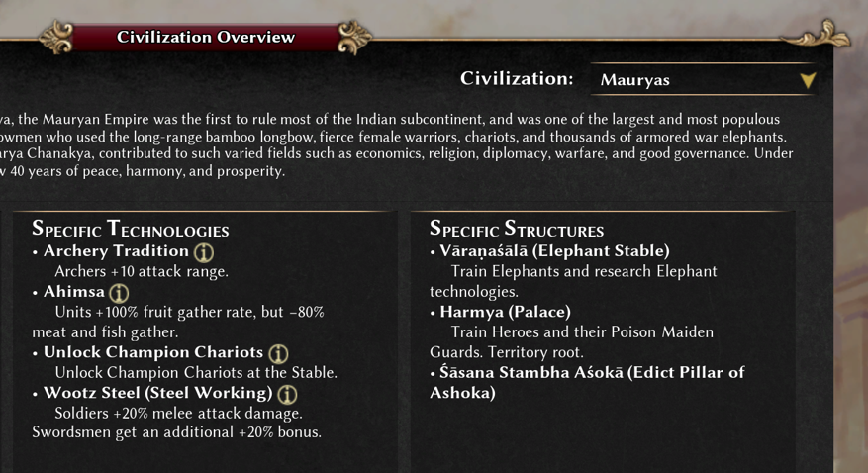Click the Specific Technologies section heading
The height and width of the screenshot is (473, 868).
(130, 229)
